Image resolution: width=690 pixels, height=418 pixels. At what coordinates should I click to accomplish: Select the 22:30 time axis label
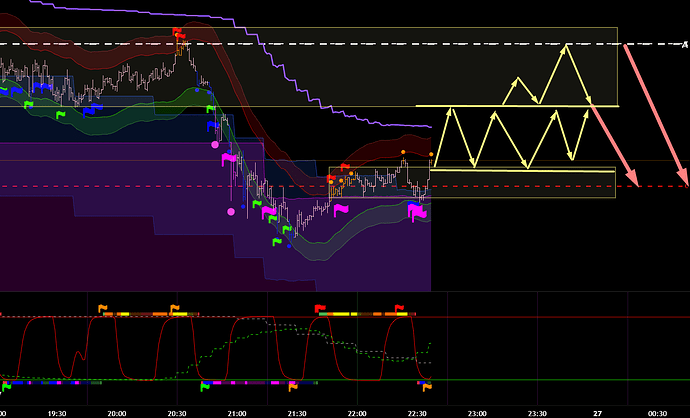pyautogui.click(x=418, y=411)
